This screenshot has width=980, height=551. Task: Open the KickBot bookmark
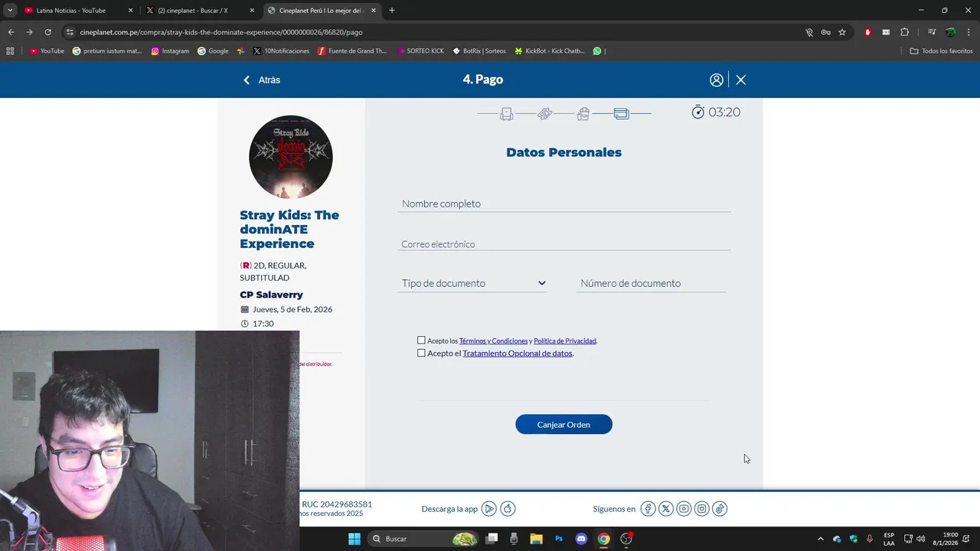click(550, 51)
